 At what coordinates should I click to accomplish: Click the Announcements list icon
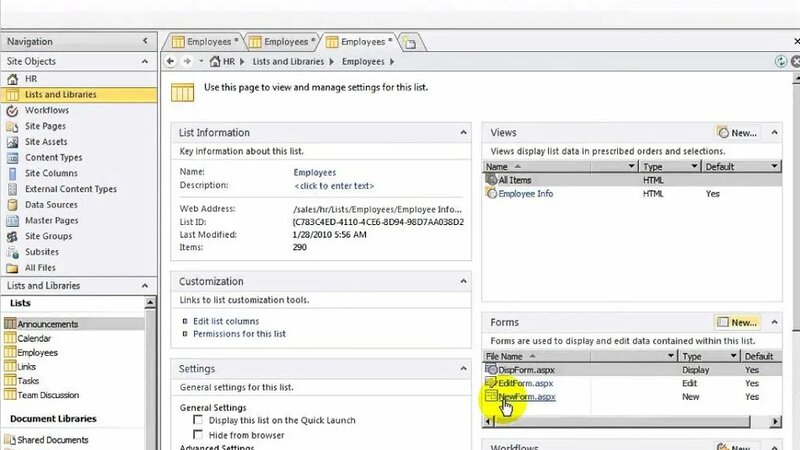10,323
